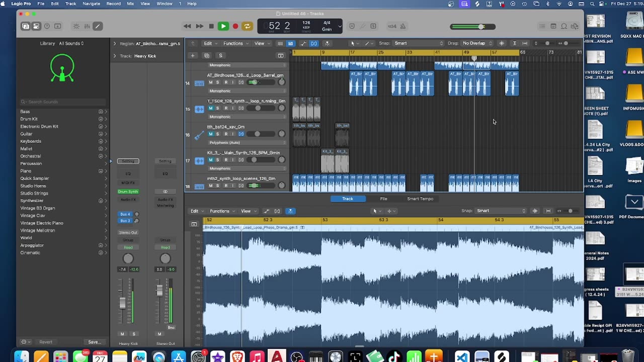This screenshot has height=362, width=644.
Task: Click the Save button in Library
Action: click(94, 342)
